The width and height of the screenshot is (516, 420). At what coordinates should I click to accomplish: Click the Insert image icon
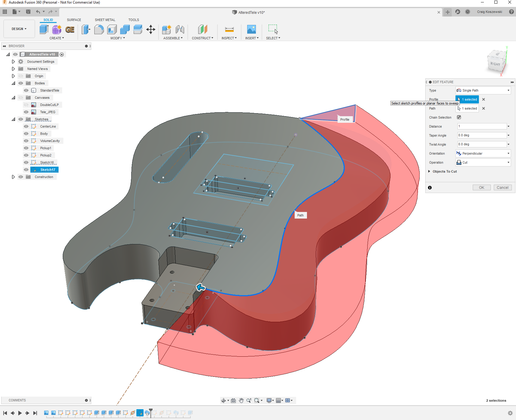click(251, 29)
